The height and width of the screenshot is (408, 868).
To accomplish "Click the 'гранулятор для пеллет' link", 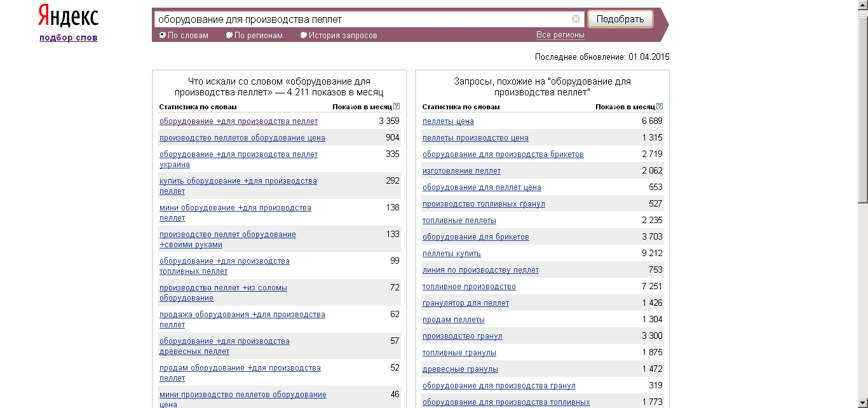I will pyautogui.click(x=465, y=303).
